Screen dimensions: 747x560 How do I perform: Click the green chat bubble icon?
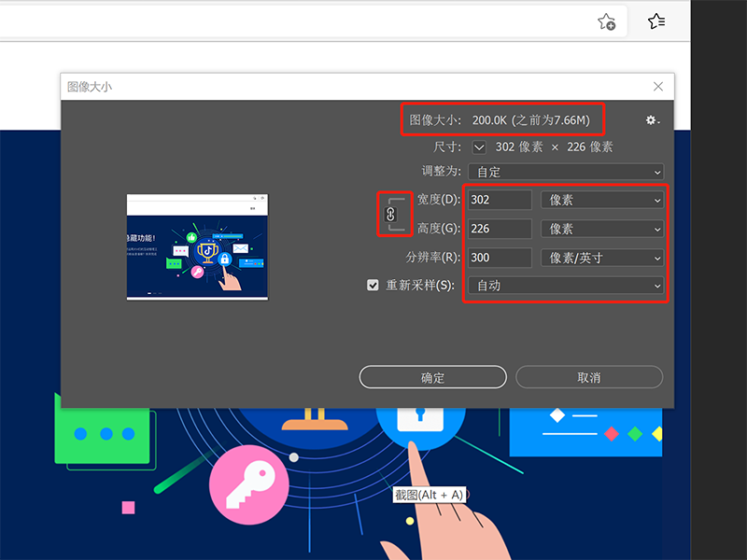pos(105,434)
